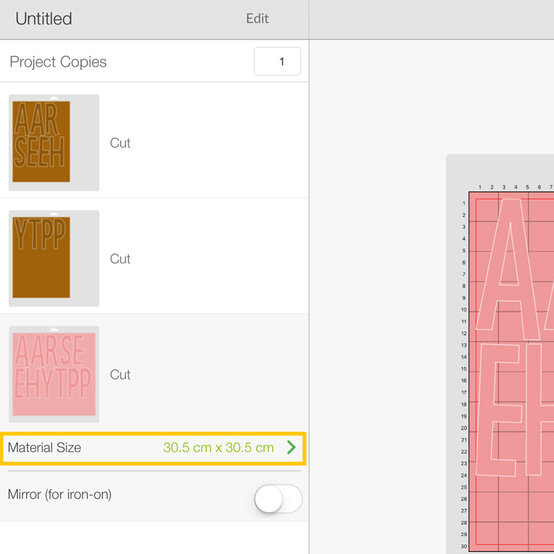Toggle the Mirror (for iron-on) switch
The image size is (554, 554).
[x=278, y=498]
